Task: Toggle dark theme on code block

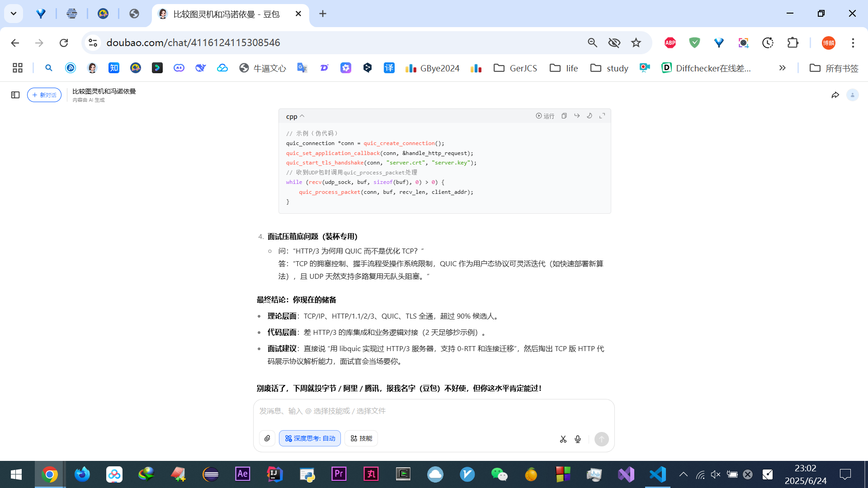Action: 590,116
